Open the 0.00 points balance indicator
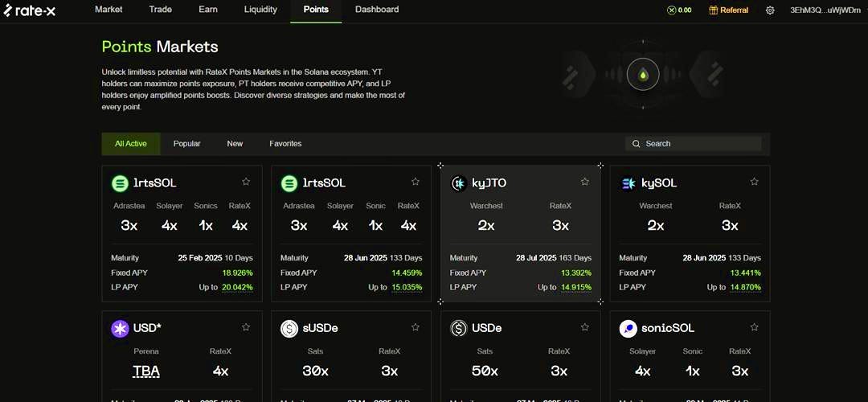The height and width of the screenshot is (402, 868). point(679,10)
